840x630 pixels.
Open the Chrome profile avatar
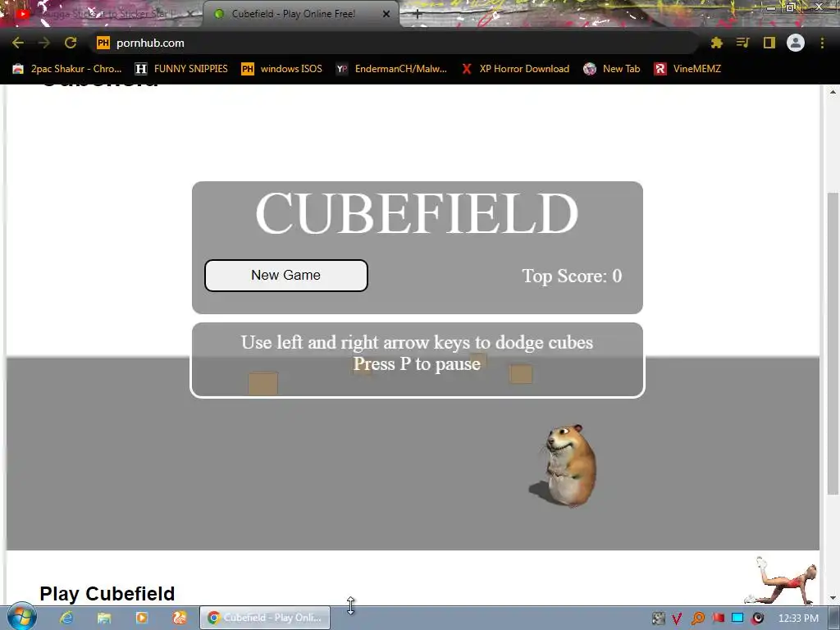[x=796, y=43]
